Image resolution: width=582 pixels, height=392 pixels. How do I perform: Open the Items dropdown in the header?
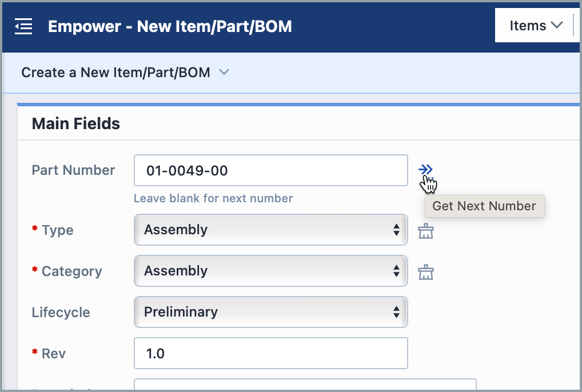(x=536, y=25)
